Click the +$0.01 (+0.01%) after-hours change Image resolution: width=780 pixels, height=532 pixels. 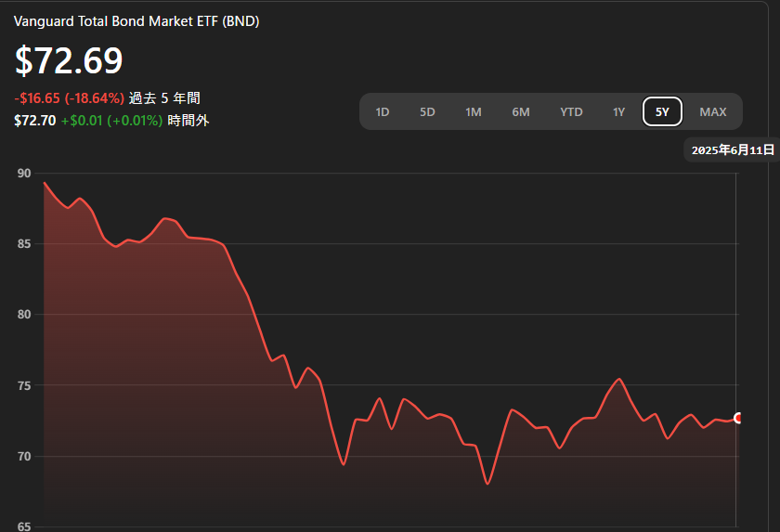point(112,121)
